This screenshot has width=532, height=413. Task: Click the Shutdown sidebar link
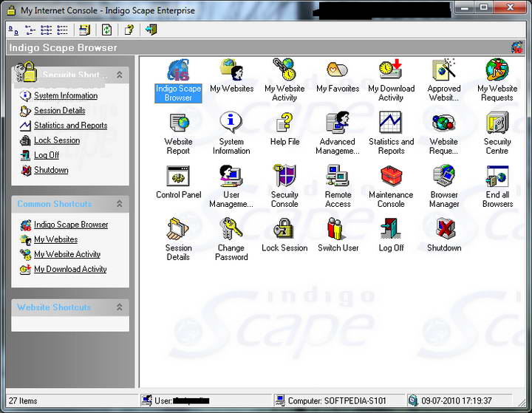(51, 170)
